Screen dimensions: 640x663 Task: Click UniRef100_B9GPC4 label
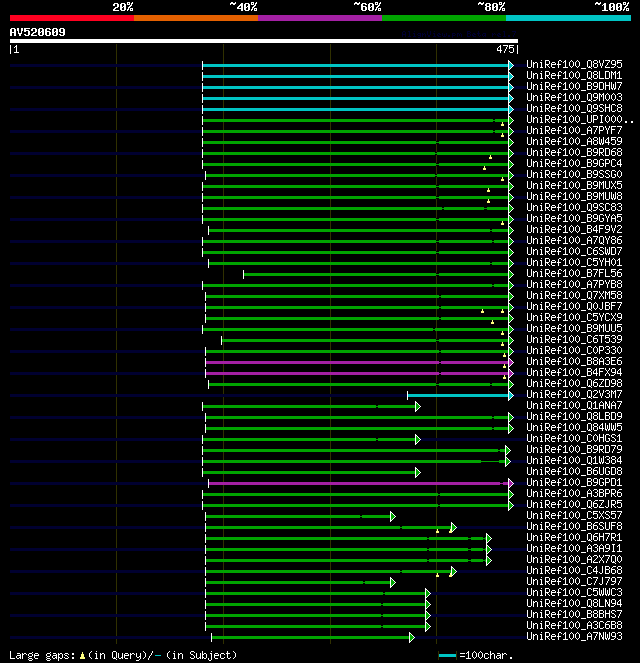coord(574,163)
